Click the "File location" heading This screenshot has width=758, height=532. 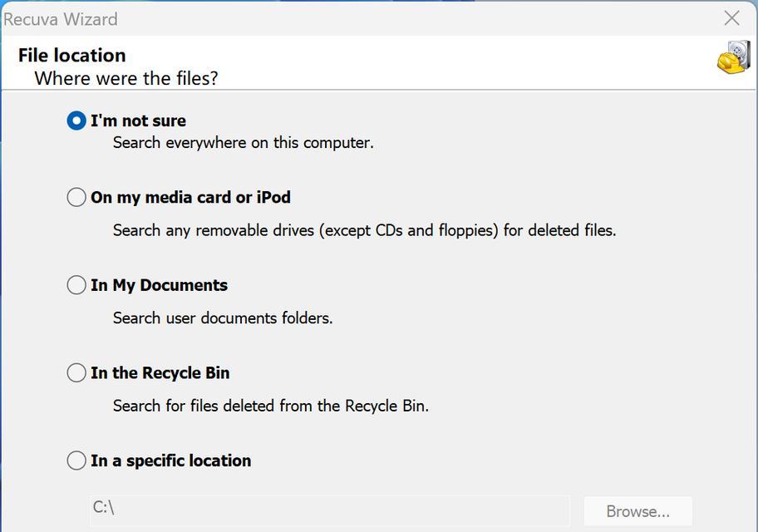click(72, 55)
